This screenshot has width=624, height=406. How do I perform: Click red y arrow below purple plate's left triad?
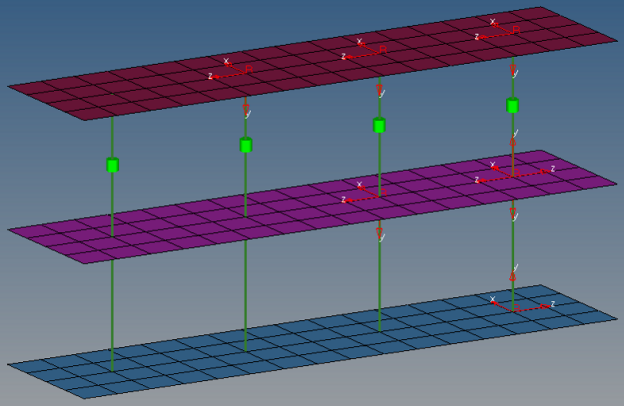point(380,234)
